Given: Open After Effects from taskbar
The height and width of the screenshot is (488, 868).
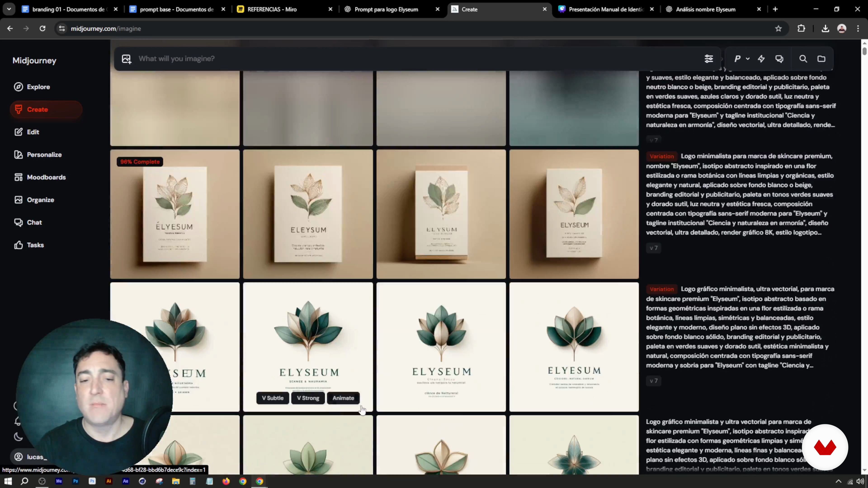Looking at the screenshot, I should click(x=126, y=481).
